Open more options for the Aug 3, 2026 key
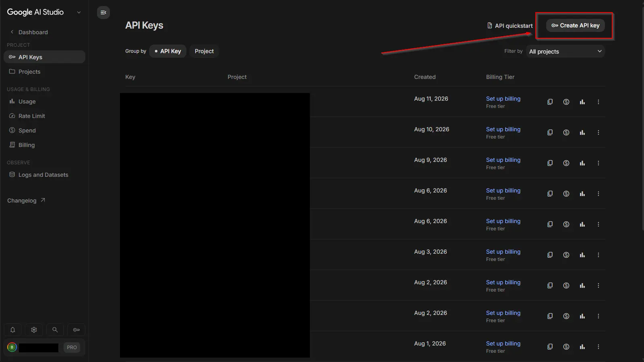This screenshot has height=362, width=644. pyautogui.click(x=598, y=255)
